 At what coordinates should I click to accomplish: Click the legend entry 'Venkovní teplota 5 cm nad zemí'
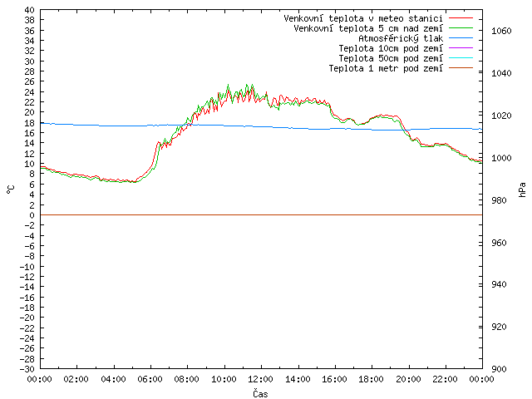pyautogui.click(x=368, y=29)
